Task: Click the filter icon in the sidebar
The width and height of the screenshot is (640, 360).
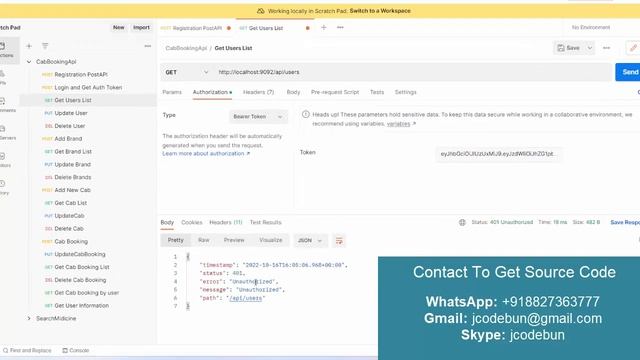Action: (45, 46)
